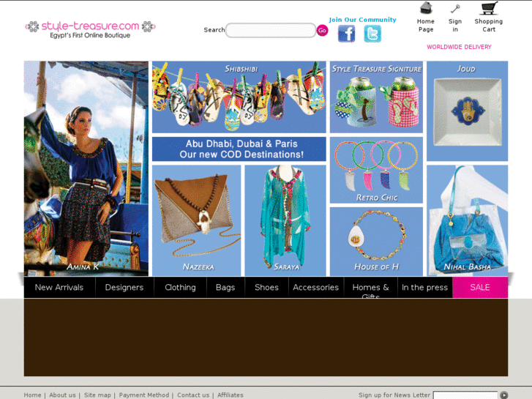The width and height of the screenshot is (532, 399).
Task: Open the Retro Chic bangles tile
Action: pos(376,170)
